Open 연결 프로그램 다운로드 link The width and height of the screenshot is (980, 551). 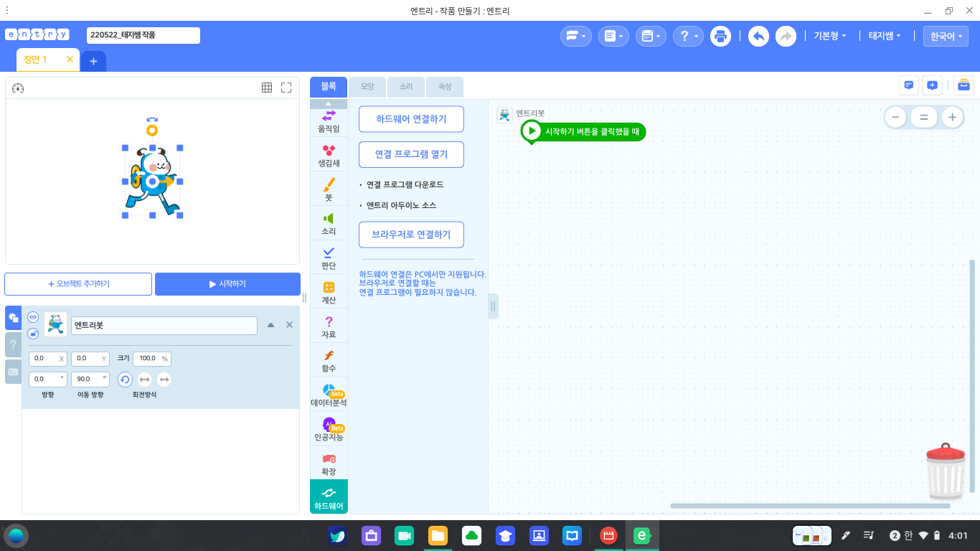[405, 184]
